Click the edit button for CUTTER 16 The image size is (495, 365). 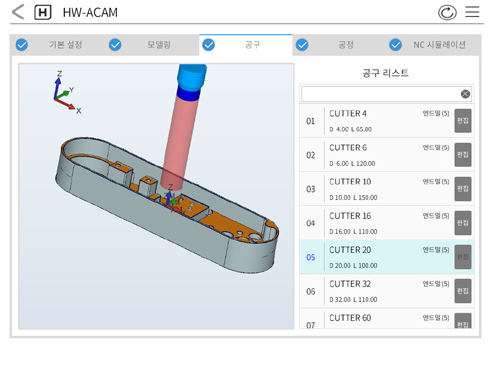coord(463,223)
